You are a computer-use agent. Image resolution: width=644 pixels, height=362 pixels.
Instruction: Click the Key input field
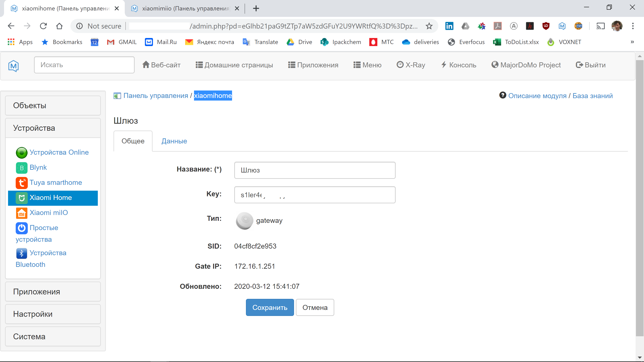[315, 195]
